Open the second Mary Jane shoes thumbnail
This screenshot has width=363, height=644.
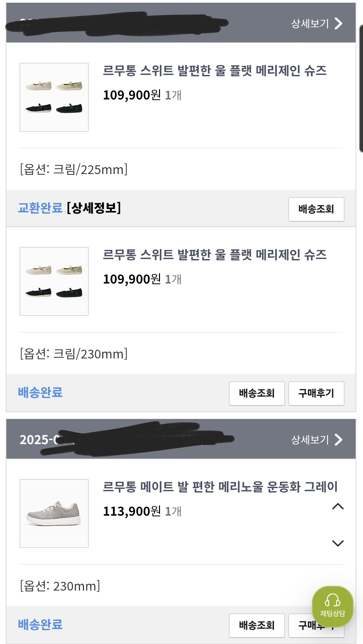(x=54, y=281)
